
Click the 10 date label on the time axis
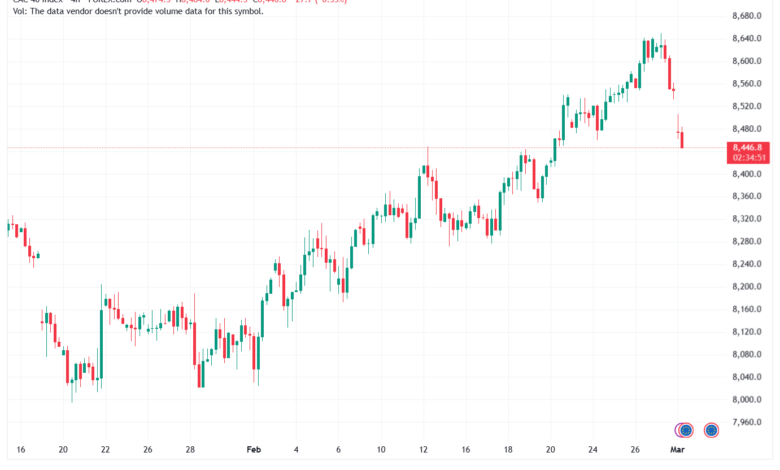[381, 450]
